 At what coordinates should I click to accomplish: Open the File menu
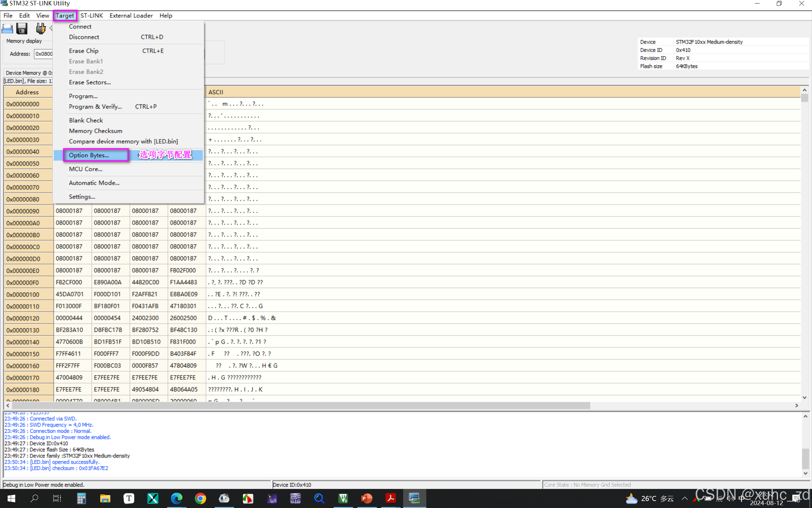[x=8, y=16]
